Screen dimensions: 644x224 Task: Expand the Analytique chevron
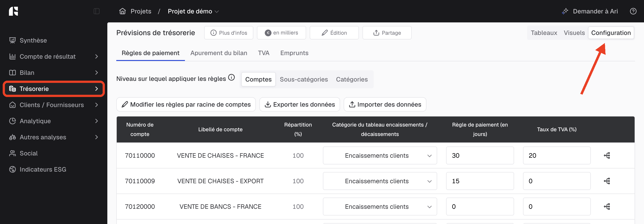tap(97, 121)
